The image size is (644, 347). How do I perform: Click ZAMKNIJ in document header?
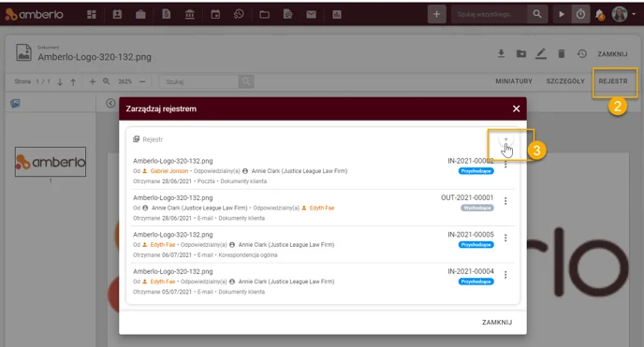coord(612,54)
